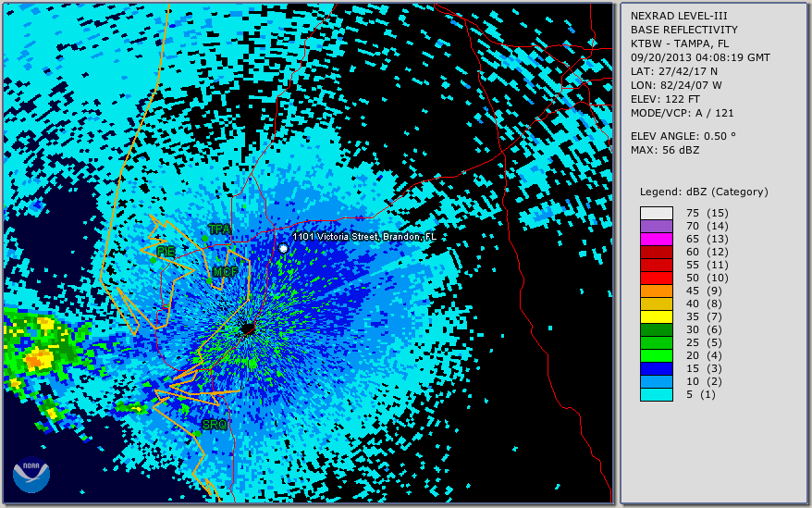812x508 pixels.
Task: Click the white Brandon location marker dot
Action: pos(284,248)
